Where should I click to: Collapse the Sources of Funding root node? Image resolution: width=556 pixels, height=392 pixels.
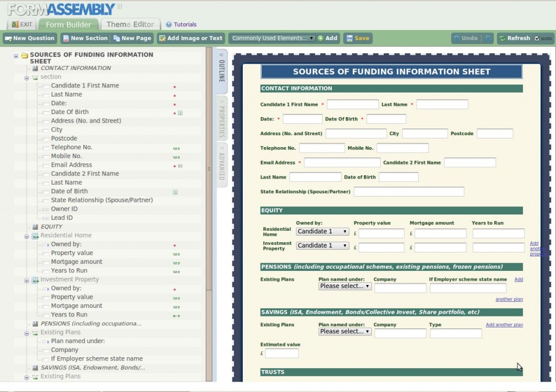point(16,56)
